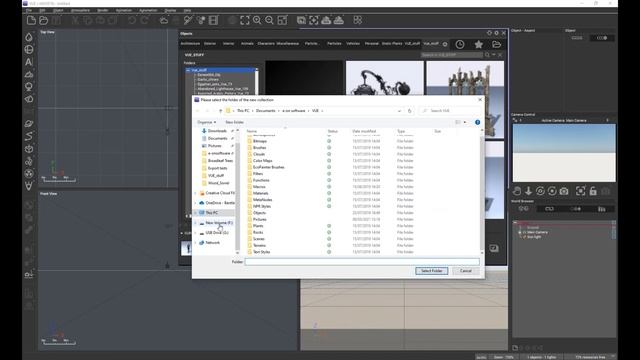Click the frame-all brackets icon in toolbar
Viewport: 640px width, 360px height.
coord(244,20)
